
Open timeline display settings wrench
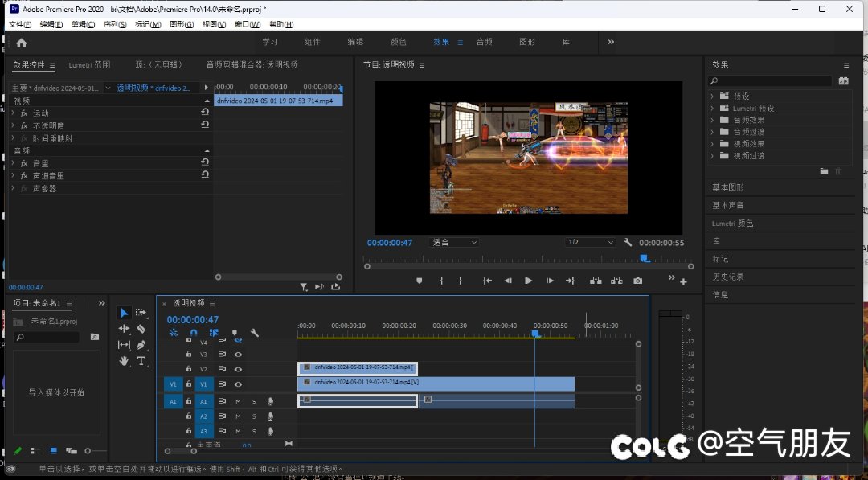255,333
